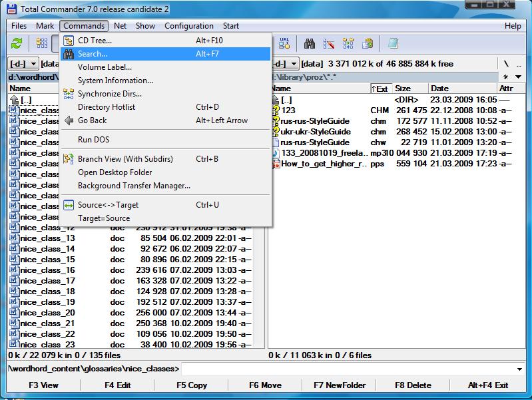Open the Mark menu
This screenshot has width=532, height=400.
pyautogui.click(x=45, y=26)
